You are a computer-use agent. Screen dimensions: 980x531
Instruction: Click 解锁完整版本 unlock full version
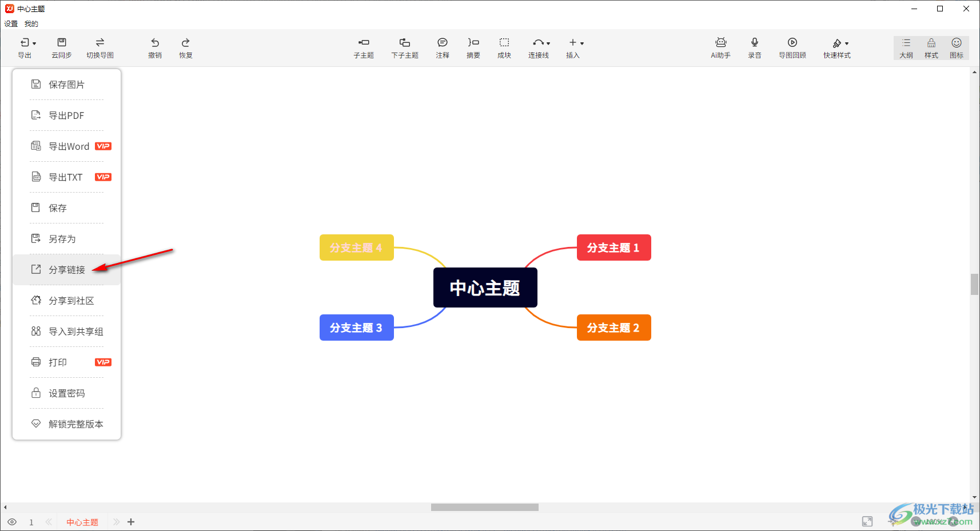(67, 424)
